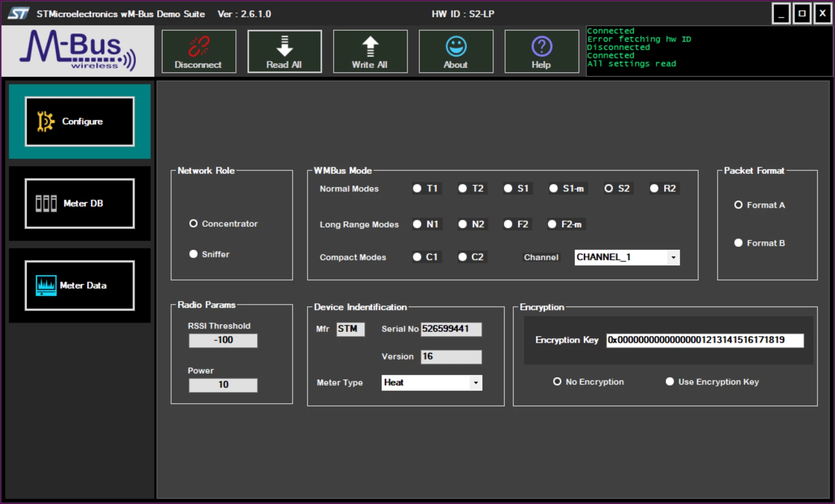The height and width of the screenshot is (504, 835).
Task: Select N1 long range mode
Action: point(417,224)
